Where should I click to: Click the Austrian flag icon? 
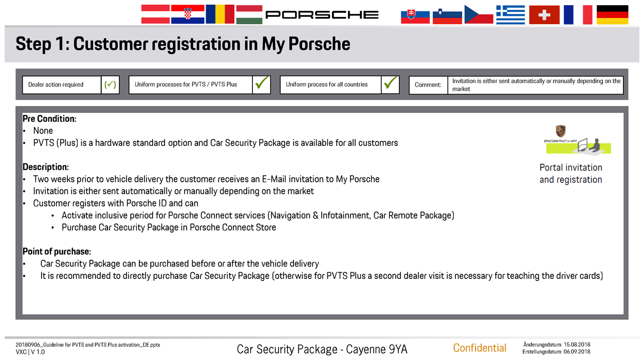[x=155, y=14]
